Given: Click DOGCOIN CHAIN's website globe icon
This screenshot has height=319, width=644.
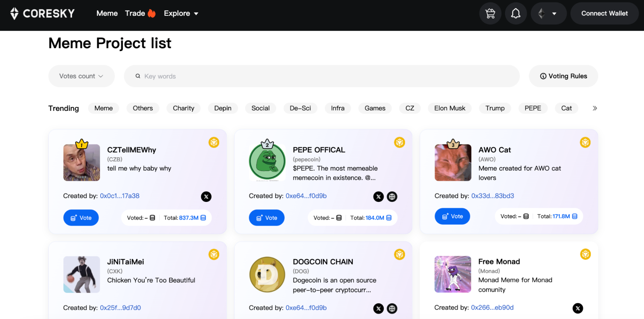Looking at the screenshot, I should 392,308.
